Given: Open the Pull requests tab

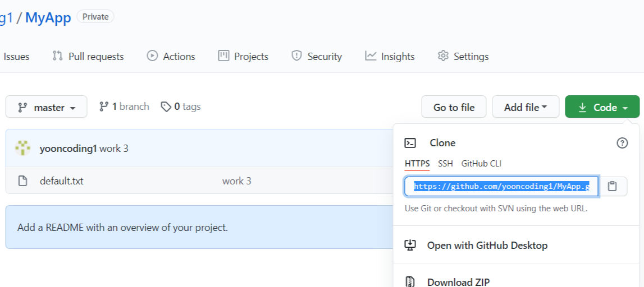Looking at the screenshot, I should 88,56.
